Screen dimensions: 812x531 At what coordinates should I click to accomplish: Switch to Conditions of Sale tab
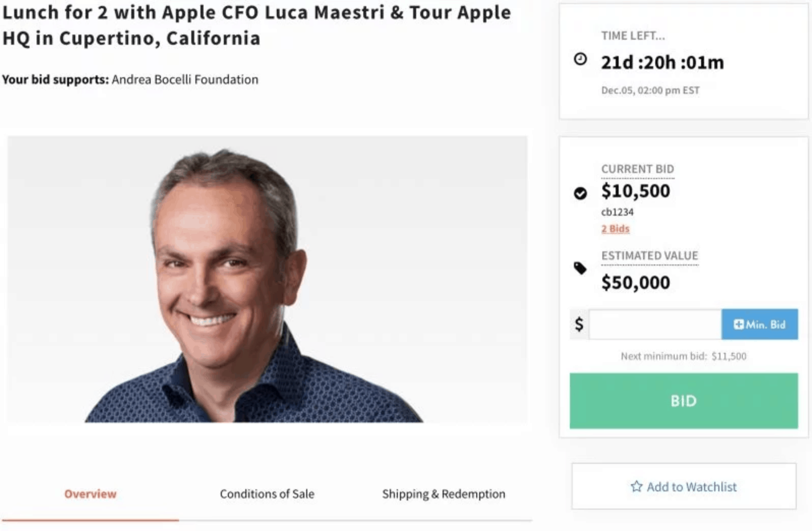(267, 494)
